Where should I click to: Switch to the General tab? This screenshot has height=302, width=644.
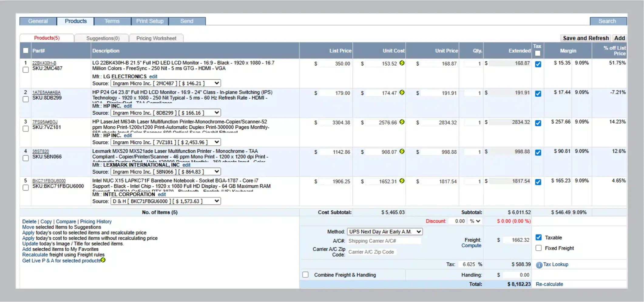pyautogui.click(x=38, y=21)
